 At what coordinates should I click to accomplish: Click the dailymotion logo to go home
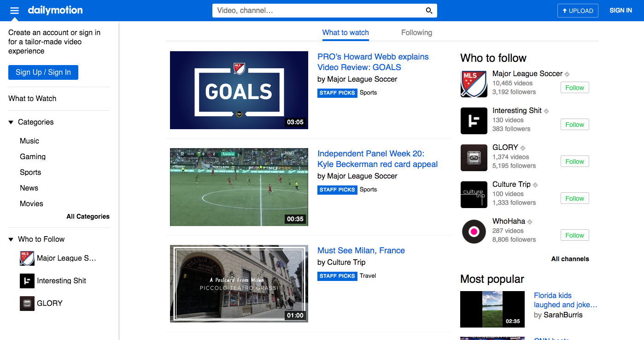tap(55, 10)
